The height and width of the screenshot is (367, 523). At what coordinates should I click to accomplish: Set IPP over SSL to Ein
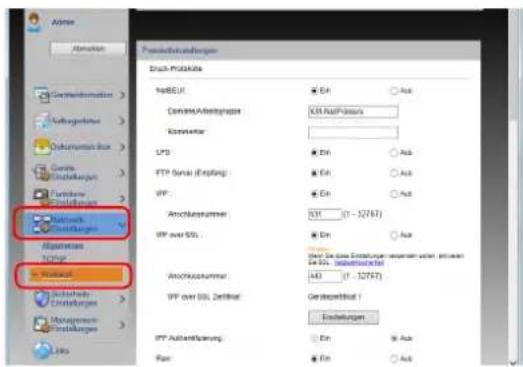click(x=314, y=235)
